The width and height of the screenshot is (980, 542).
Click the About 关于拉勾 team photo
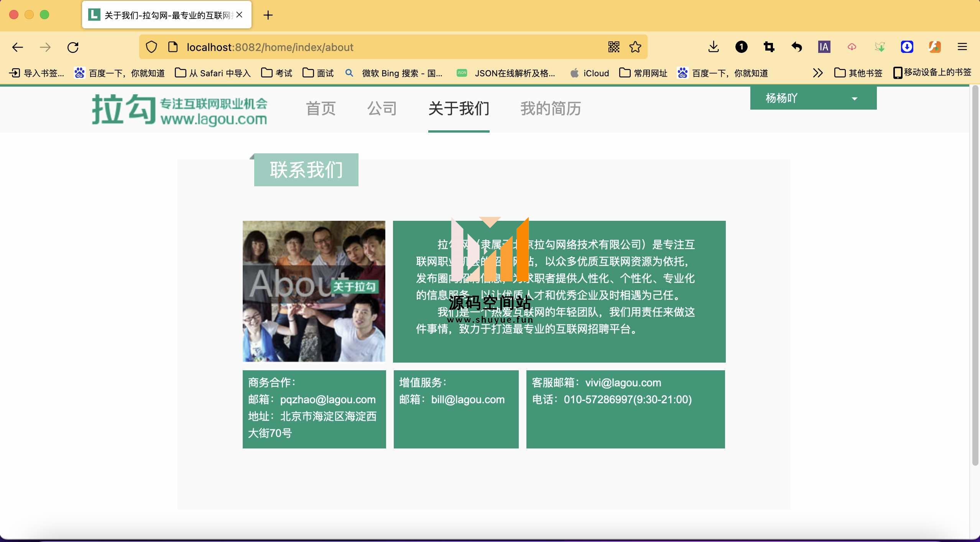[x=314, y=291]
